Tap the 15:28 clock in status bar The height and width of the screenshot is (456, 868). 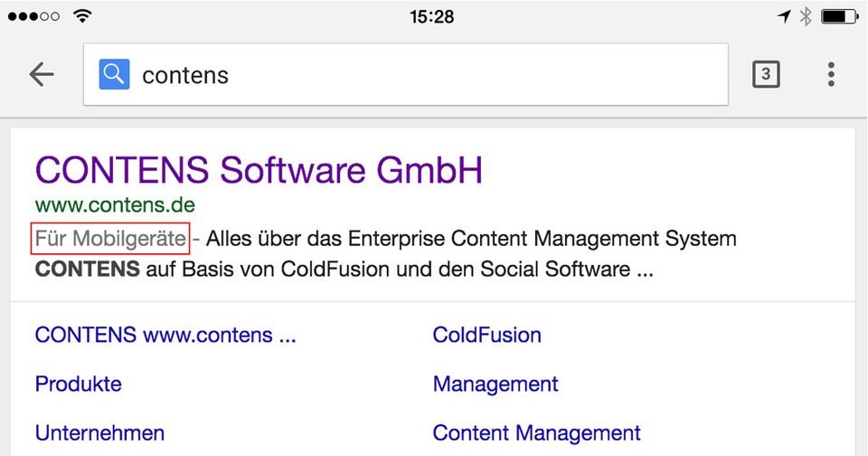[x=434, y=16]
